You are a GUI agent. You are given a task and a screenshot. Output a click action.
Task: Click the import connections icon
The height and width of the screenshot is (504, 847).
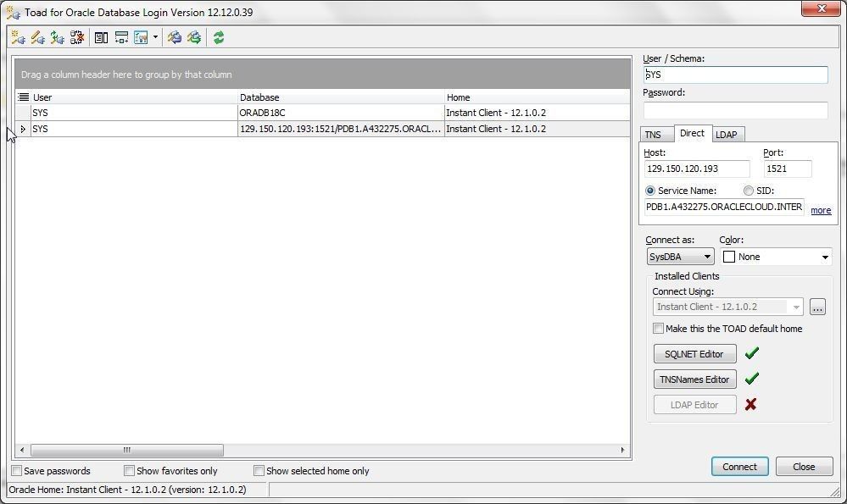(174, 37)
